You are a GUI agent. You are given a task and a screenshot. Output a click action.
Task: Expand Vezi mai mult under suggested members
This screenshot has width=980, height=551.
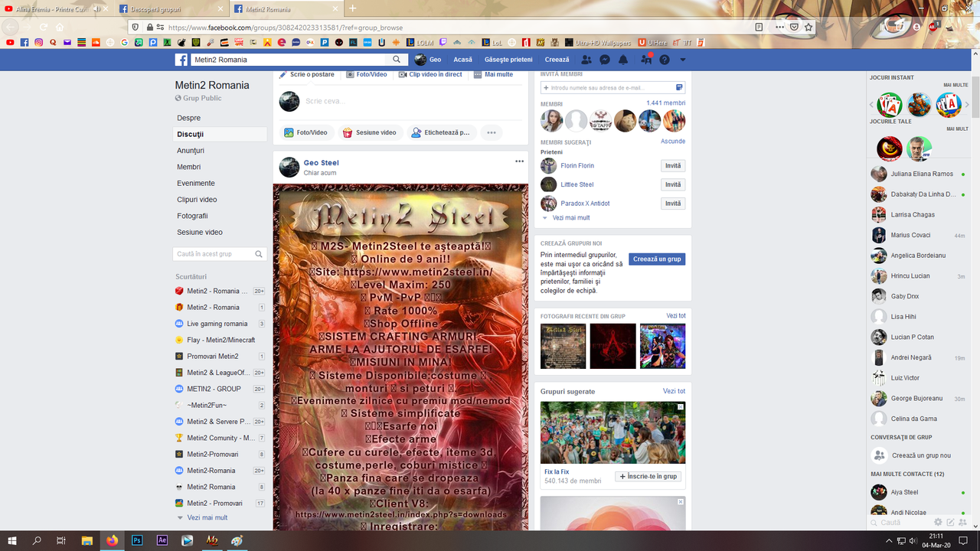[571, 218]
